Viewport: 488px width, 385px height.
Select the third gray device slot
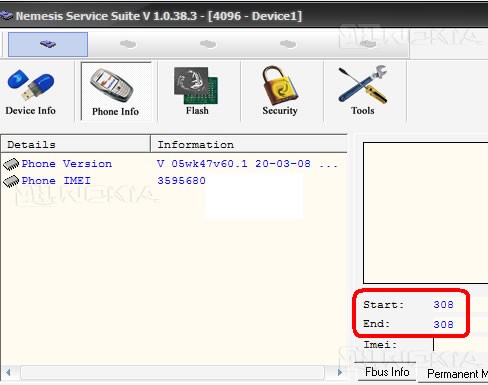pyautogui.click(x=208, y=44)
